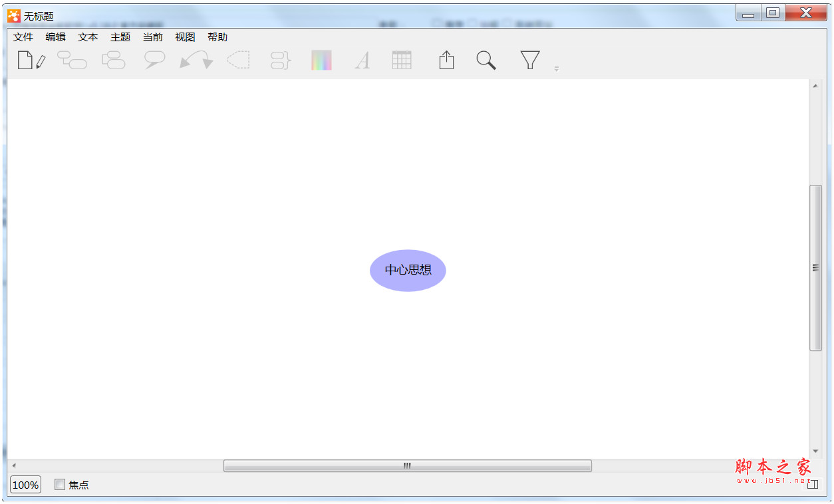Open the filter tool
The width and height of the screenshot is (834, 504).
[529, 60]
